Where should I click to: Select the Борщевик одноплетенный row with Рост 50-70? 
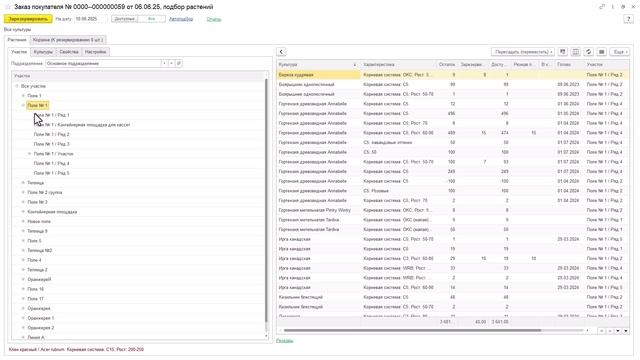(x=453, y=94)
